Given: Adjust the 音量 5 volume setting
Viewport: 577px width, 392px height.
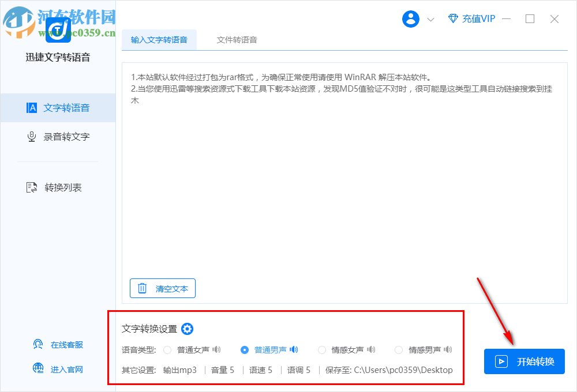Looking at the screenshot, I should [222, 370].
